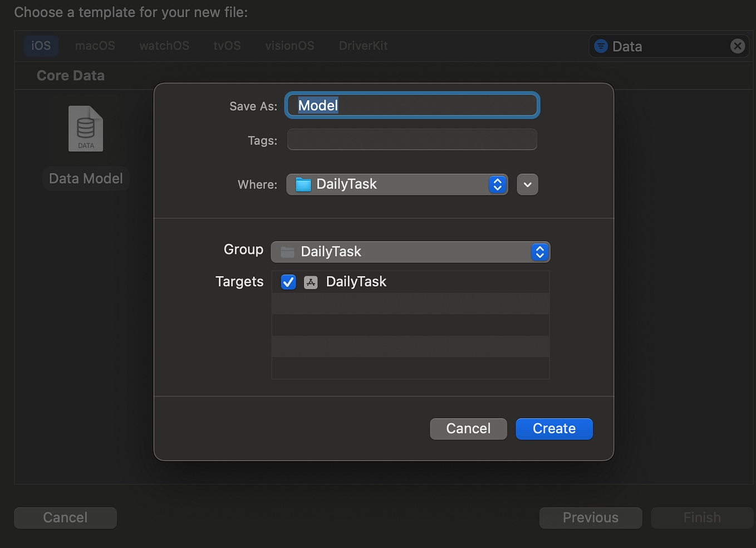Switch to the watchOS platform tab
Screen dimensions: 756x548
coord(164,46)
